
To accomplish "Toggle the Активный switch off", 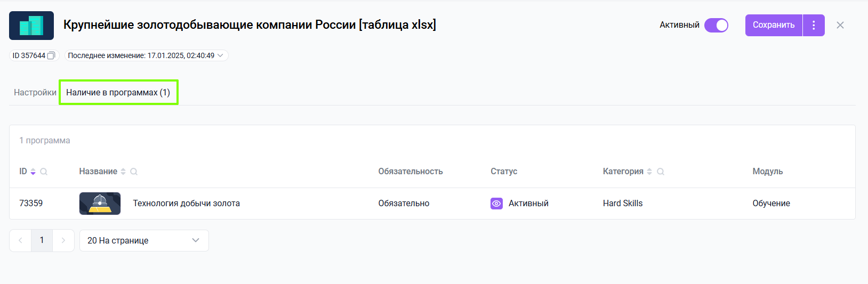I will click(716, 25).
